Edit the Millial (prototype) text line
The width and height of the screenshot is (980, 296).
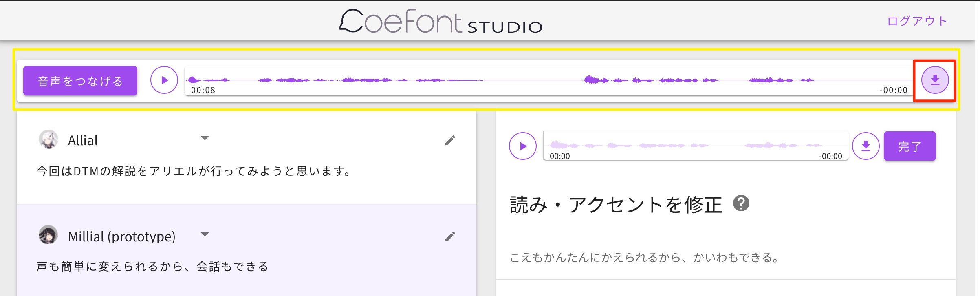pos(450,236)
